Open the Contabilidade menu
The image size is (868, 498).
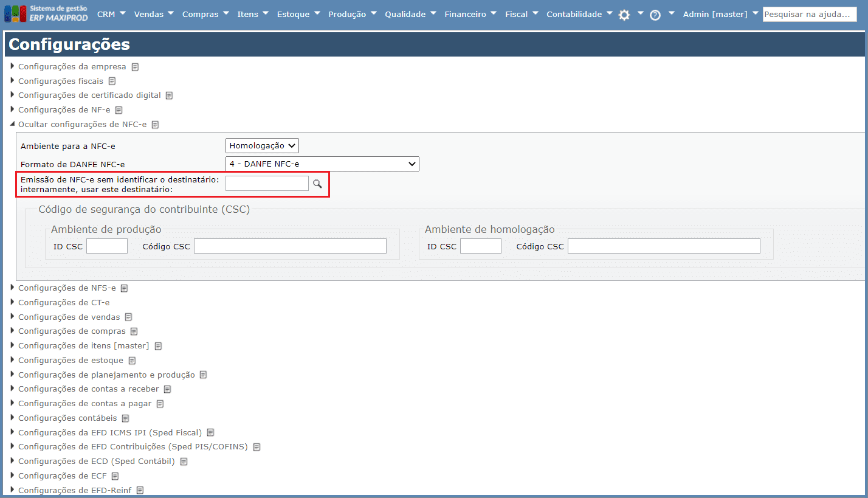[579, 14]
